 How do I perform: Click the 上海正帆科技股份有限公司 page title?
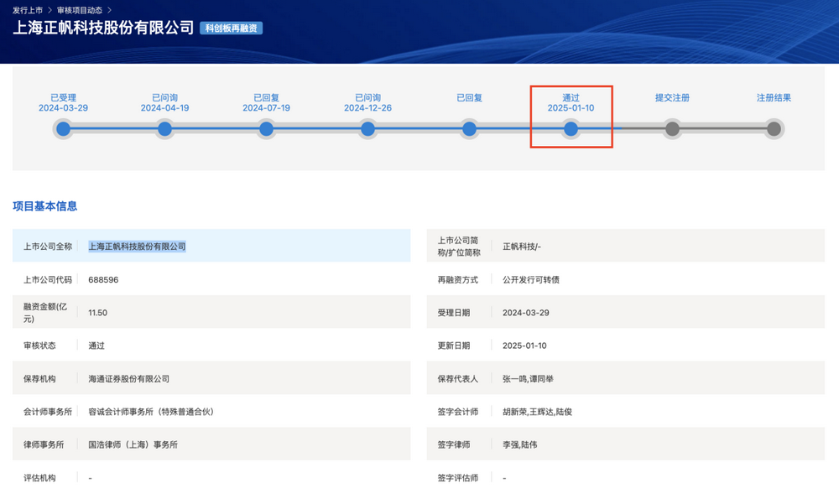pyautogui.click(x=103, y=29)
